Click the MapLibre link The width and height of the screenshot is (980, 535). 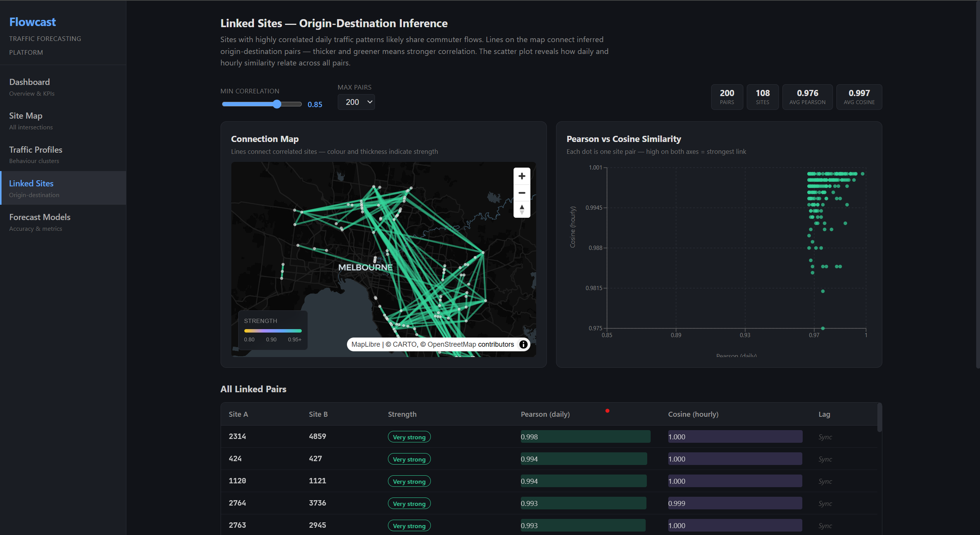(x=365, y=344)
